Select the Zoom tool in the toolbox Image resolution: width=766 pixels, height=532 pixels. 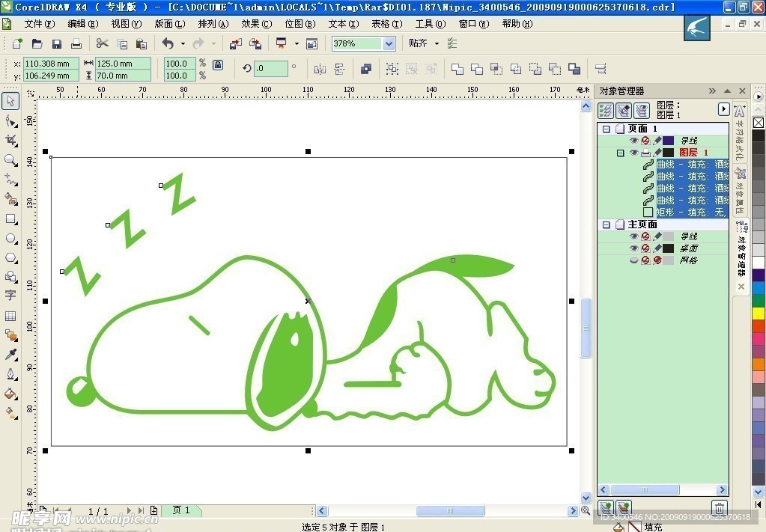tap(10, 160)
